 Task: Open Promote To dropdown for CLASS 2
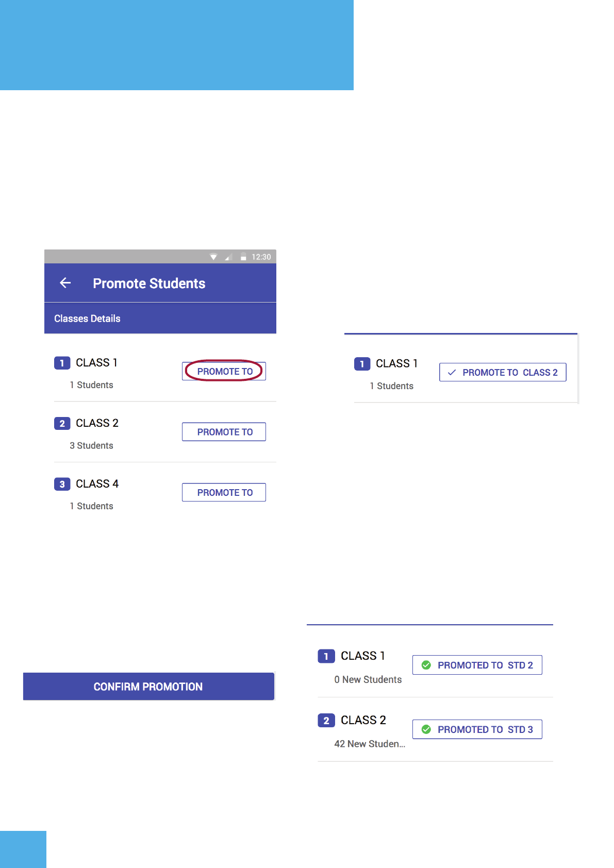pos(224,432)
